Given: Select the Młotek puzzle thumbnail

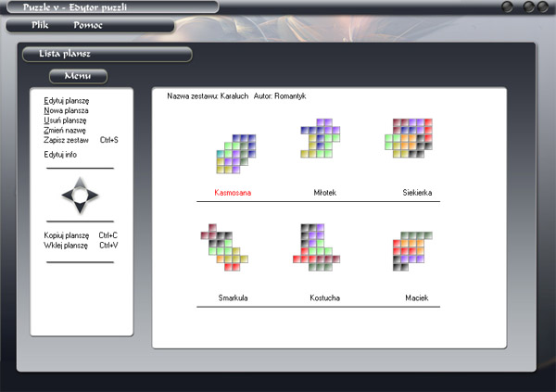Looking at the screenshot, I should pos(321,138).
